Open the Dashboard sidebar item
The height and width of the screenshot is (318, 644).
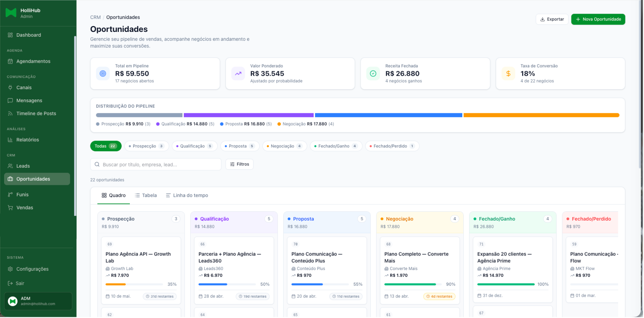29,35
